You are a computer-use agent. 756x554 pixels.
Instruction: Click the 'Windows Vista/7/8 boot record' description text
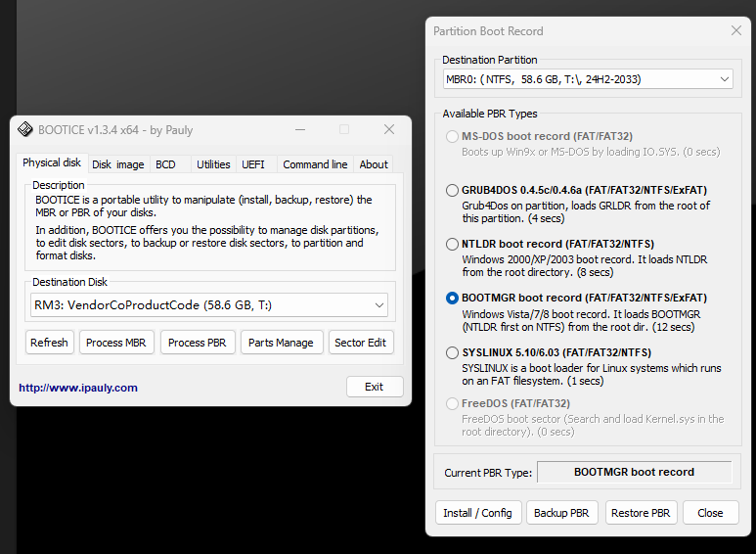point(581,320)
